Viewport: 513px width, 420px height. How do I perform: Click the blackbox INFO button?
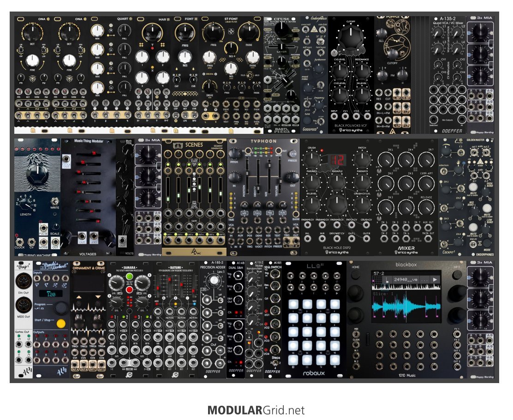point(457,274)
